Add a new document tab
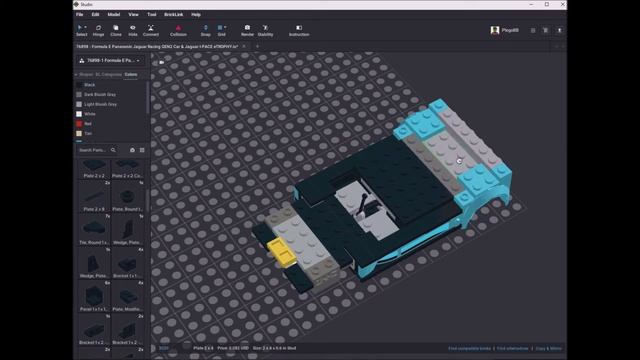Screen dimensions: 640x360 pos(257,47)
